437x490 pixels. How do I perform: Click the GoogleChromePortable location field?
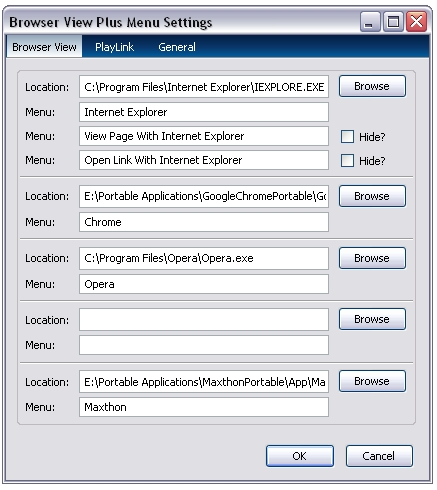(204, 196)
